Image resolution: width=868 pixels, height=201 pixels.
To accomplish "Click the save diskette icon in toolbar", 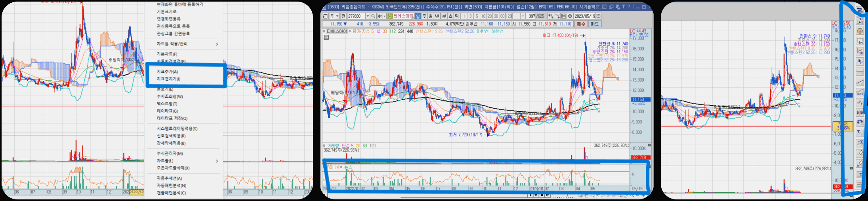I will (564, 16).
